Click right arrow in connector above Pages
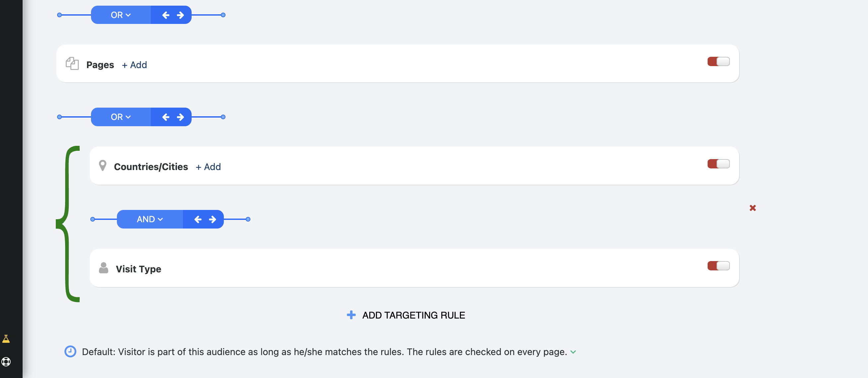 coord(180,15)
